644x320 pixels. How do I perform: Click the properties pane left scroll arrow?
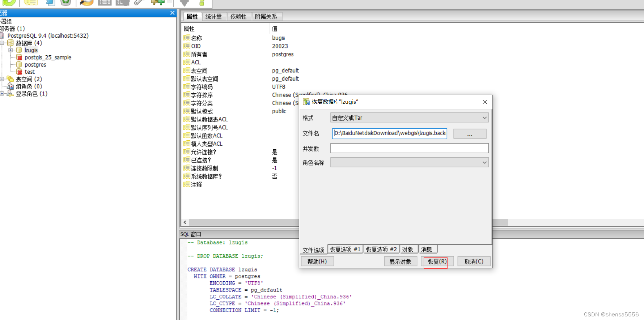coord(185,222)
